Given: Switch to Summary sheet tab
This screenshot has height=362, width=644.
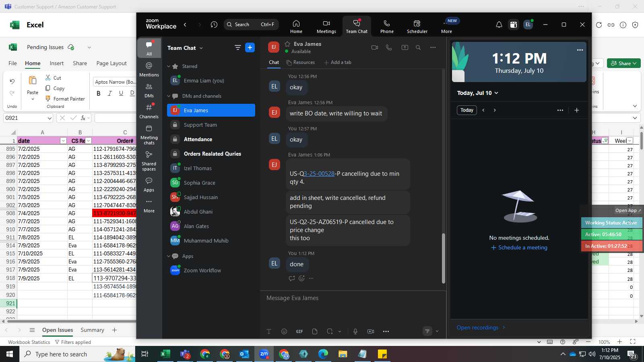Looking at the screenshot, I should tap(92, 330).
